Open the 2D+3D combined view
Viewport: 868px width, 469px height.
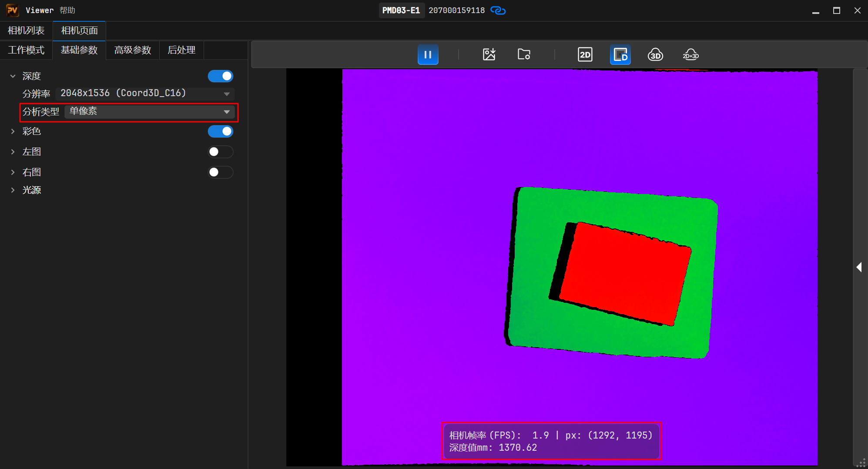point(690,55)
